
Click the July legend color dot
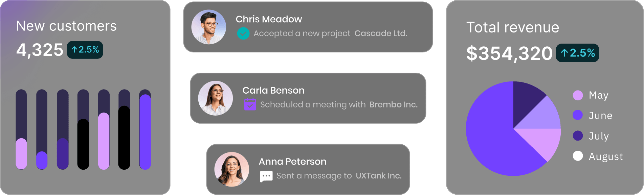(x=578, y=136)
